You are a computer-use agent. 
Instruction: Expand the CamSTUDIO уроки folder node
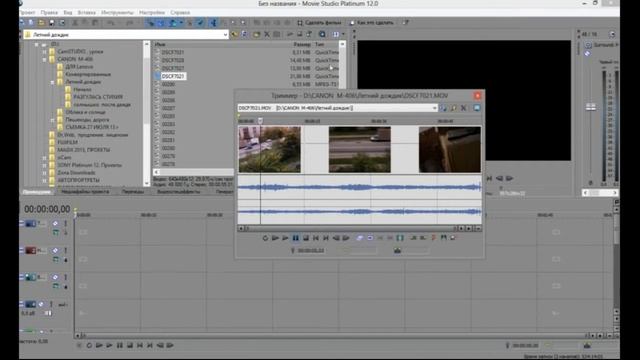44,52
